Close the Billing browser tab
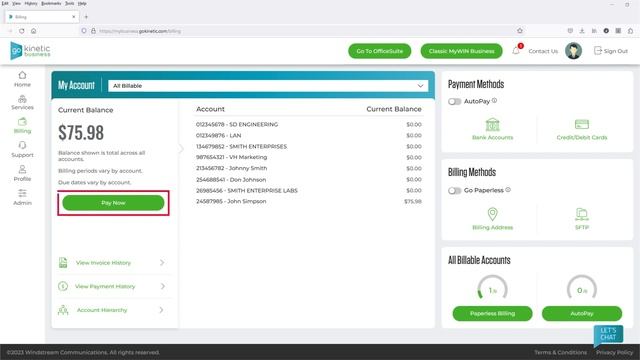Image resolution: width=640 pixels, height=360 pixels. (x=73, y=17)
